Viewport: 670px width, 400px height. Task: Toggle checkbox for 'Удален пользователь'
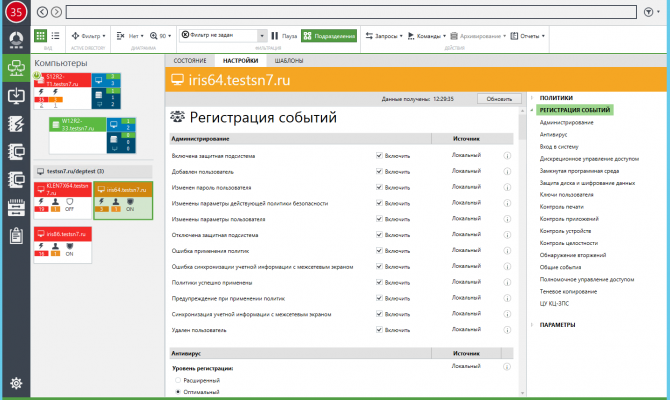379,329
